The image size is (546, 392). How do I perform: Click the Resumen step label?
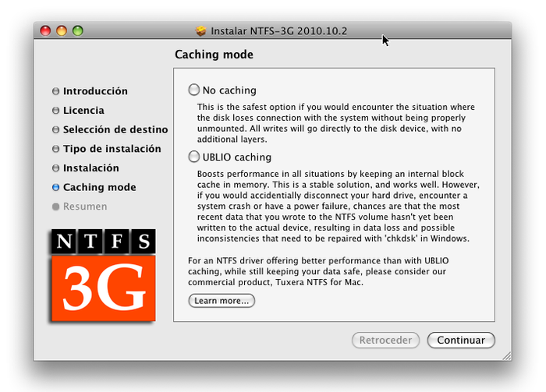pos(85,207)
